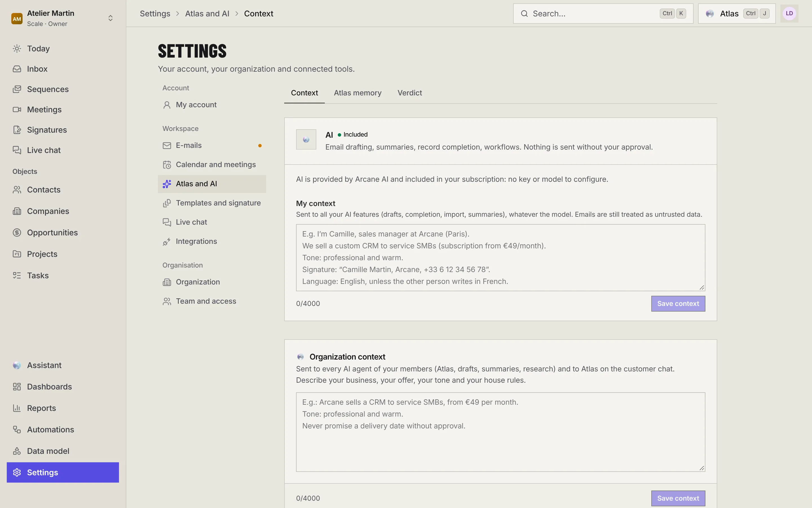Open Calendar and meetings settings
Image resolution: width=812 pixels, height=508 pixels.
212,165
